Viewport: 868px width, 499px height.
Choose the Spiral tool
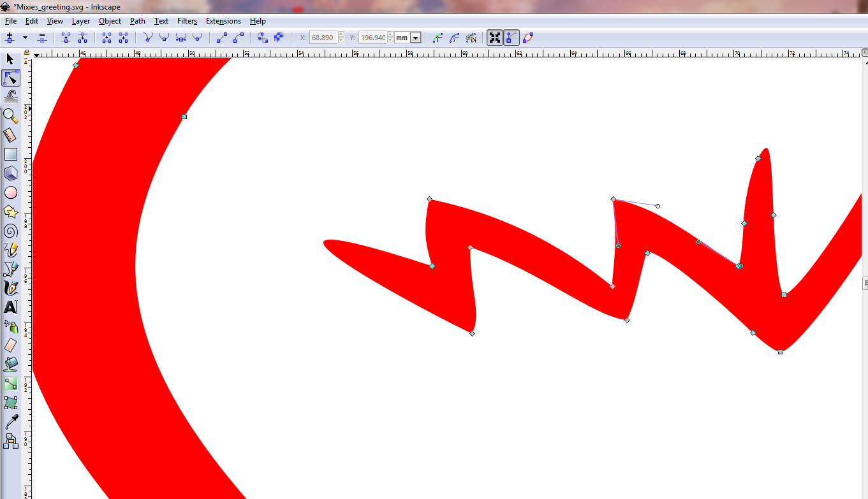[10, 231]
